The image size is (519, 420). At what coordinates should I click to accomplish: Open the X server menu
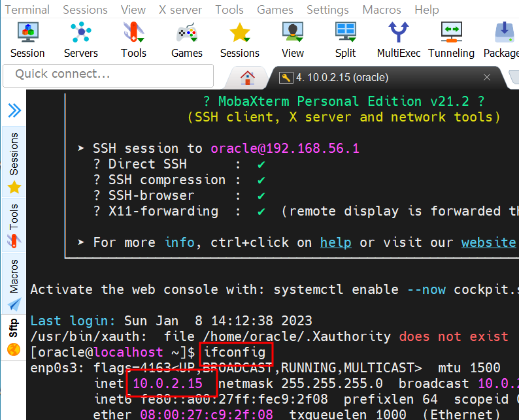coord(180,10)
